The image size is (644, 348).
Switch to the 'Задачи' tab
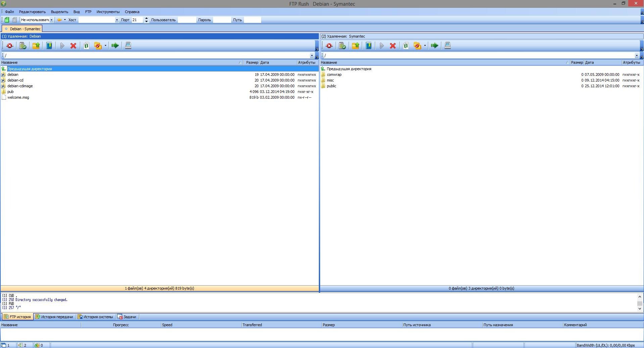tap(127, 317)
